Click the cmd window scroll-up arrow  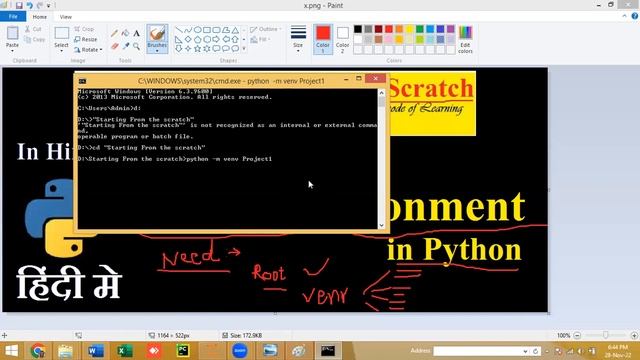click(381, 93)
